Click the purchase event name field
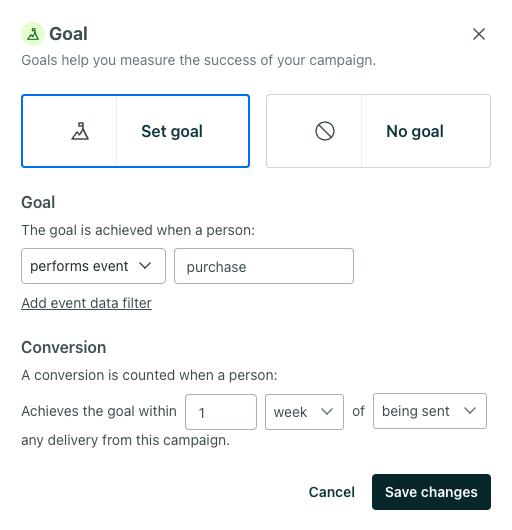The height and width of the screenshot is (530, 512). pos(264,266)
